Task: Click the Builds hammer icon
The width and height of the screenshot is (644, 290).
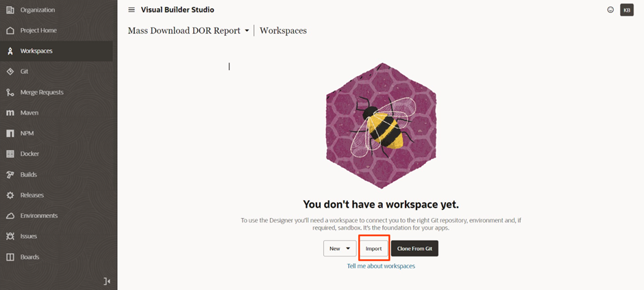Action: (x=10, y=175)
